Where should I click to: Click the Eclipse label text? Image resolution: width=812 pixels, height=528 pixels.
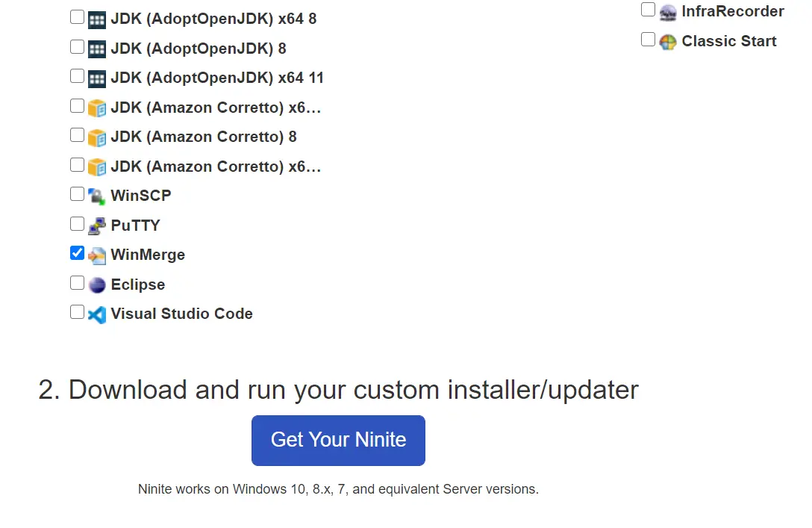tap(138, 285)
